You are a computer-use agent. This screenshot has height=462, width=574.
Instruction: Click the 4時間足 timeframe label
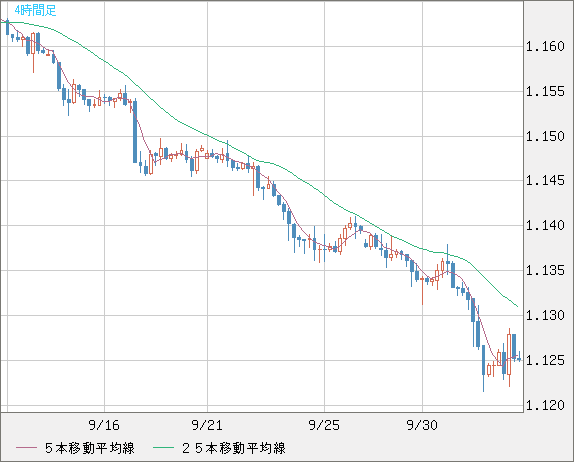pos(36,10)
